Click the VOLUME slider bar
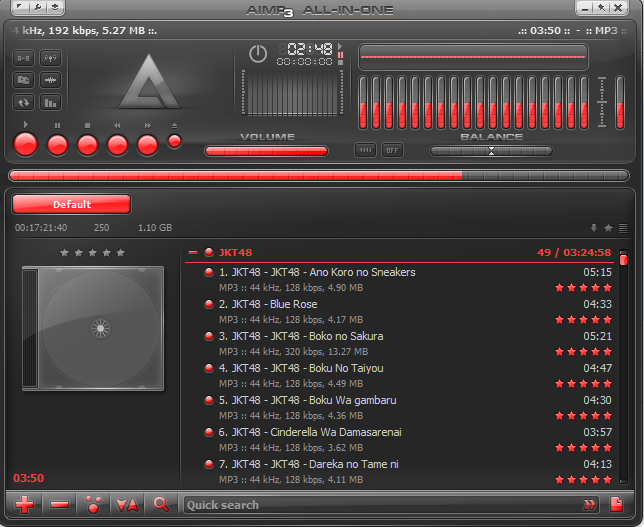This screenshot has width=644, height=527. (266, 151)
